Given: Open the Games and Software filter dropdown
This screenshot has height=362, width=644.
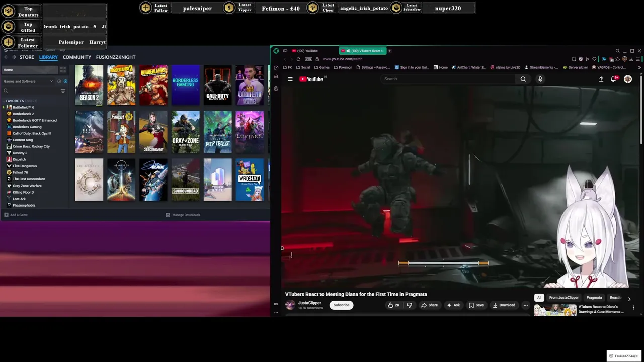Looking at the screenshot, I should pos(28,81).
